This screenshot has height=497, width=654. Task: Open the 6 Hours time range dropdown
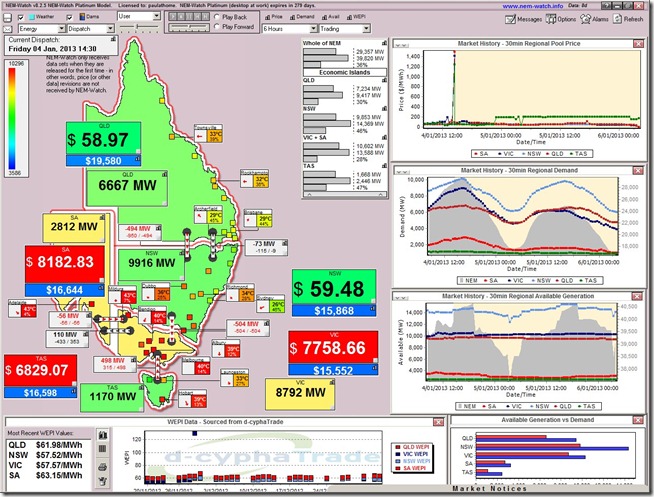pyautogui.click(x=289, y=29)
